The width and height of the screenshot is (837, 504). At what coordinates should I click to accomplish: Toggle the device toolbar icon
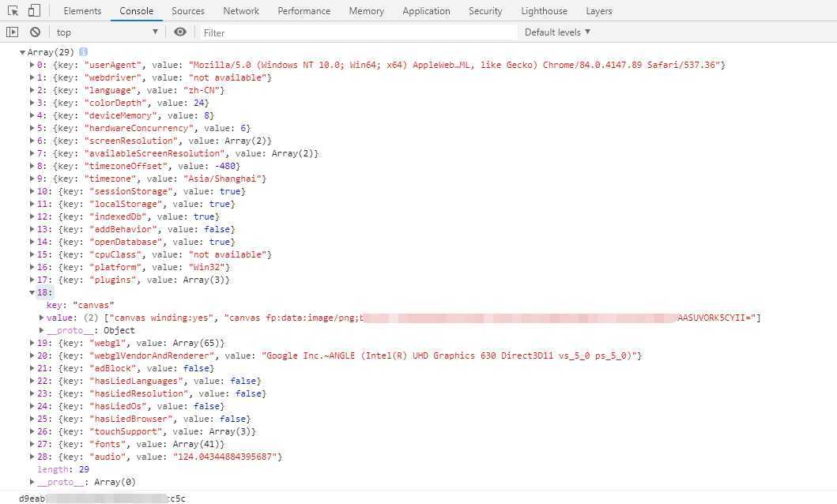pos(34,11)
